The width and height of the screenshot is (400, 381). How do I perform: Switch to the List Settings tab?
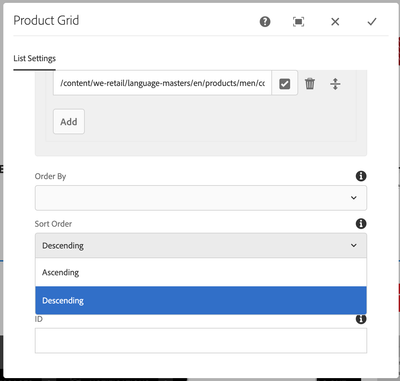pyautogui.click(x=34, y=59)
